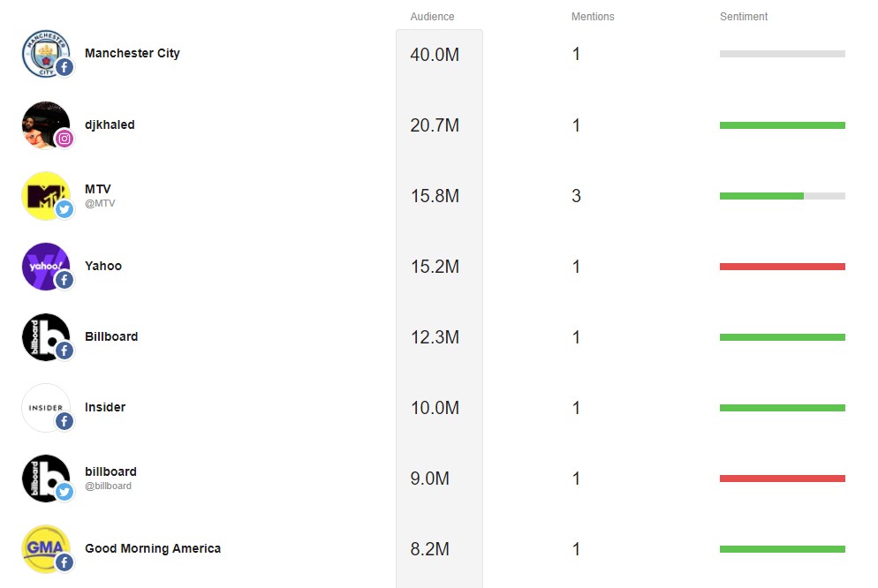Click Facebook badge on Insider avatar

64,421
